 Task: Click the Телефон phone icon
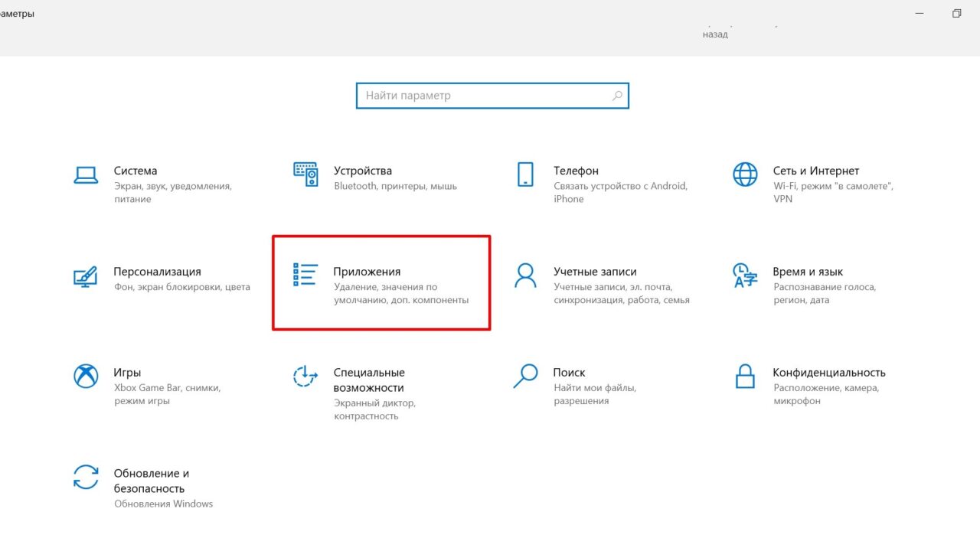pos(525,174)
